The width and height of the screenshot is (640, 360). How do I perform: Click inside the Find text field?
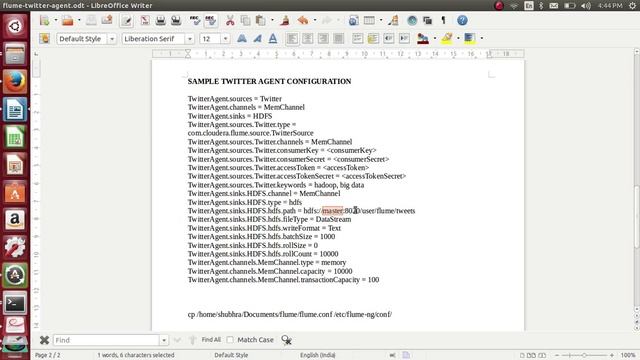[x=106, y=340]
